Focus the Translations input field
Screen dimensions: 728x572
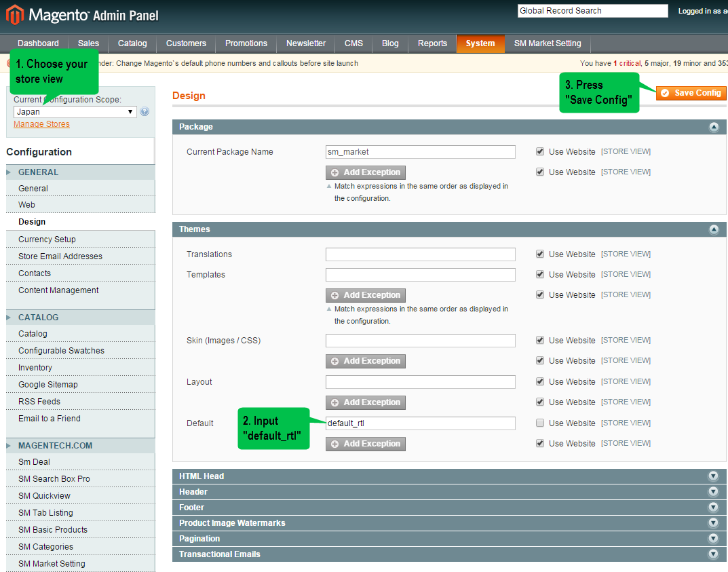[x=421, y=254]
